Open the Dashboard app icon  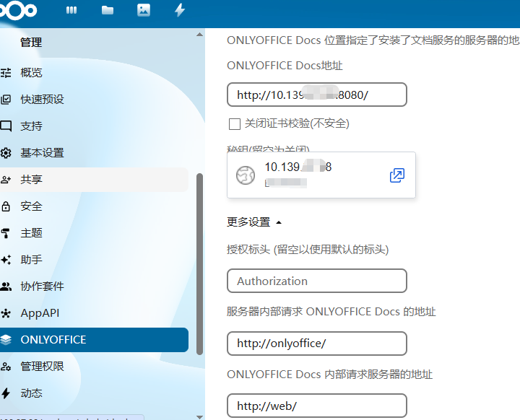[x=71, y=11]
